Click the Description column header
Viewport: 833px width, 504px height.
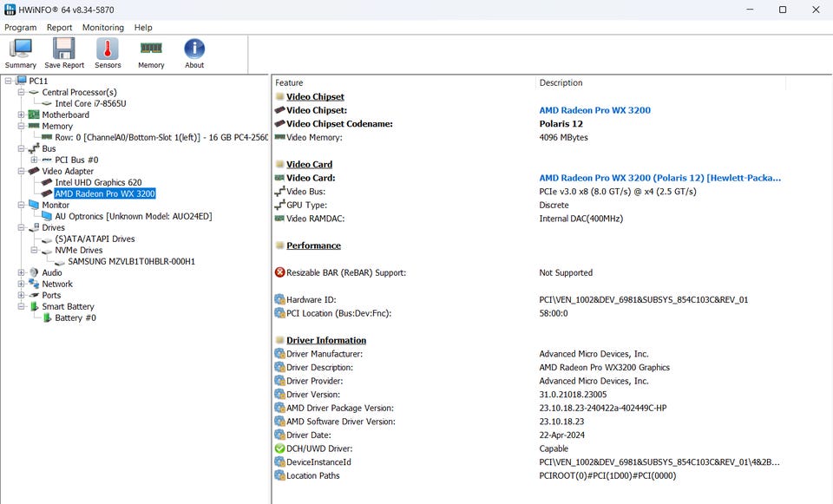(x=561, y=83)
